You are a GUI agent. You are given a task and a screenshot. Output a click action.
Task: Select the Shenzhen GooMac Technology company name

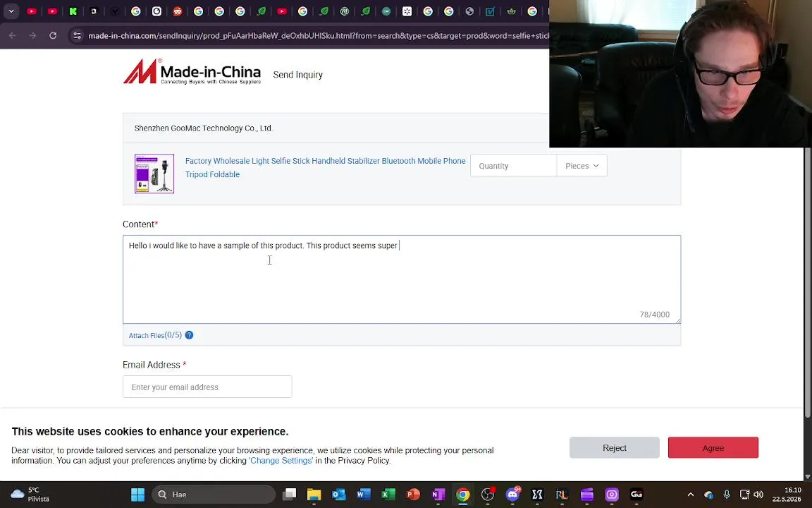204,128
